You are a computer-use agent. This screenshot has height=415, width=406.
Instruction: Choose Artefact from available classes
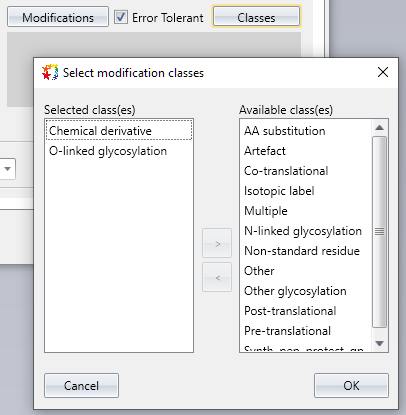click(265, 151)
